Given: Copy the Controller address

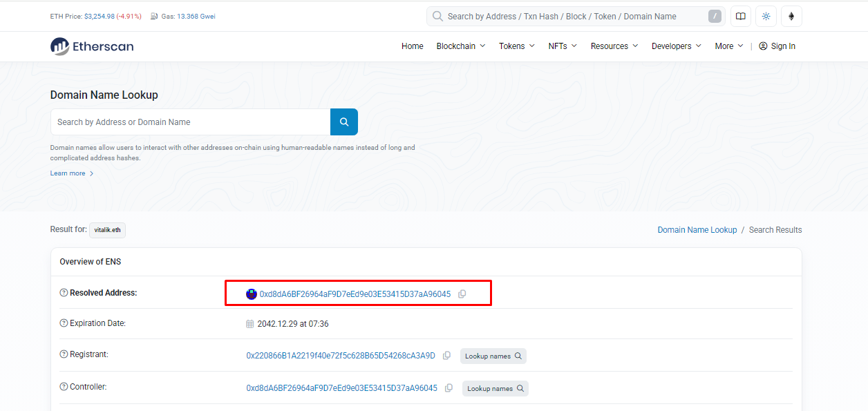Looking at the screenshot, I should pos(449,388).
